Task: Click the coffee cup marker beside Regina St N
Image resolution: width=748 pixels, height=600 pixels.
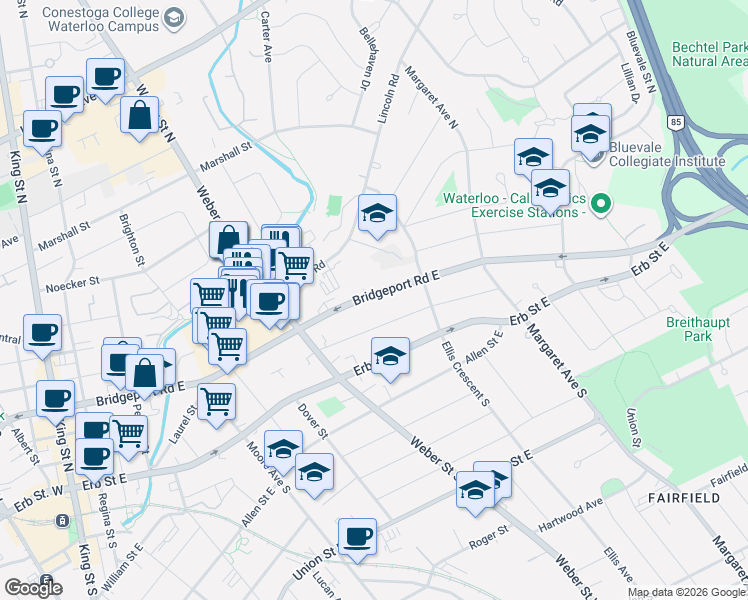Action: click(x=42, y=132)
